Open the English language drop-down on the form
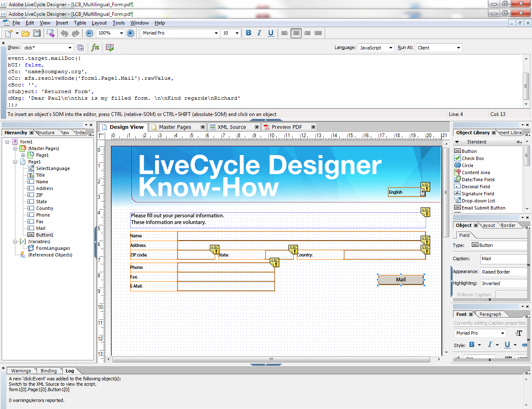 [423, 192]
